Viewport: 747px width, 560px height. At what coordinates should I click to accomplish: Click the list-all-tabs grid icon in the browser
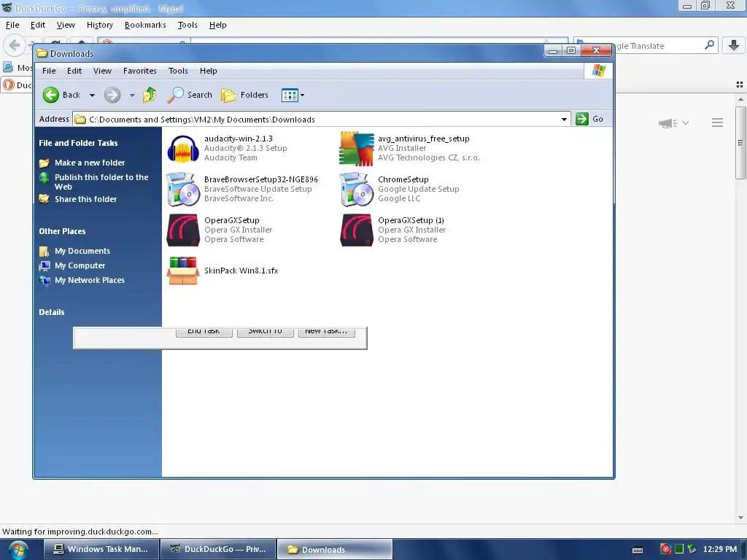[740, 85]
